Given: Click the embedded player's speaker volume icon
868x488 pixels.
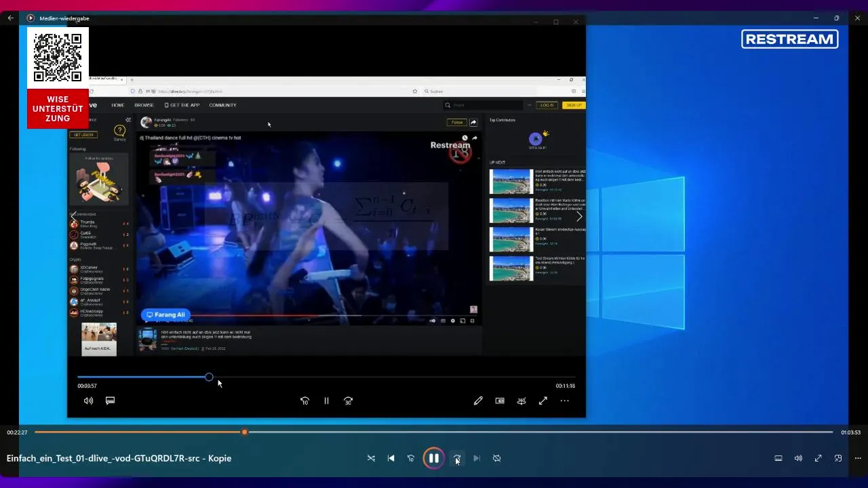Looking at the screenshot, I should (x=88, y=401).
